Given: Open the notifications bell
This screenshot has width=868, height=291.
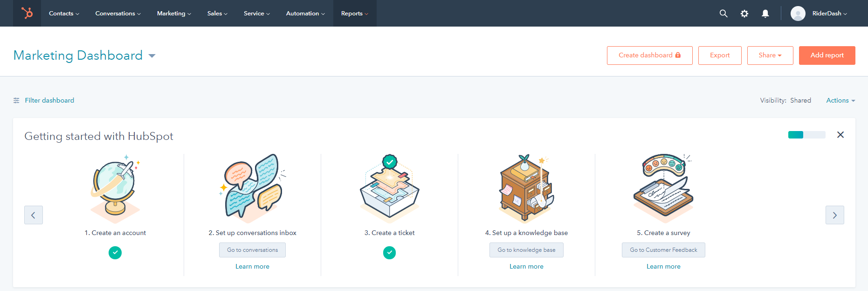Looking at the screenshot, I should (765, 14).
